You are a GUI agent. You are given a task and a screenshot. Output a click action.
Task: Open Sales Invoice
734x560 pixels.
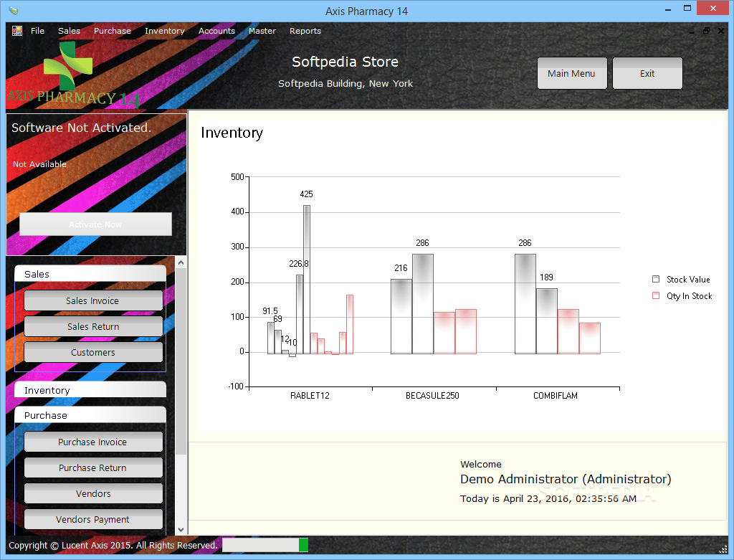pyautogui.click(x=93, y=300)
